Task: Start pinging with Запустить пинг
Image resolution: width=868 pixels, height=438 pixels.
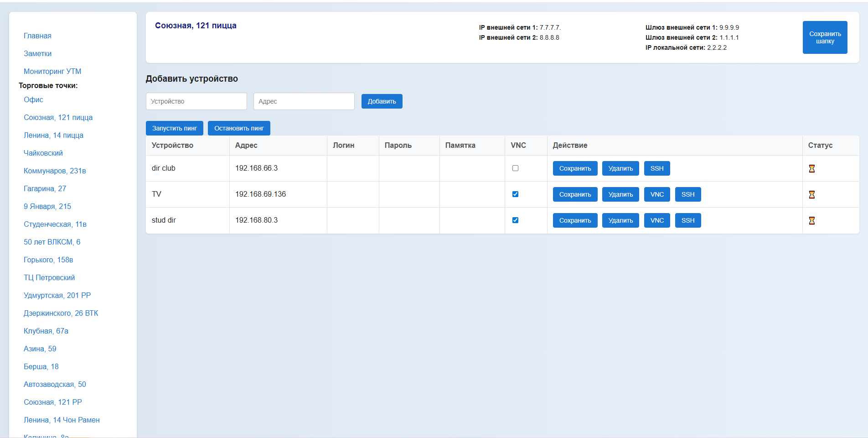Action: coord(174,128)
